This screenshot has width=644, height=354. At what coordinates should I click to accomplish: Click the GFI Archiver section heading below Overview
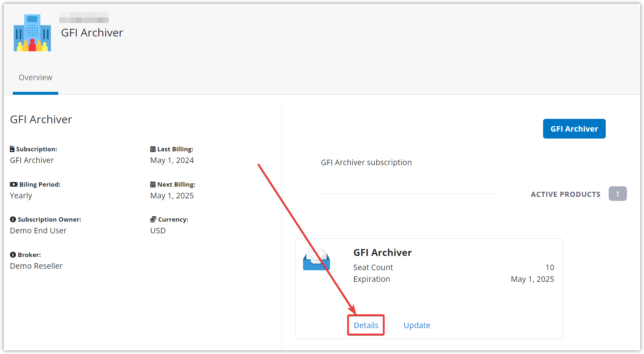[41, 119]
